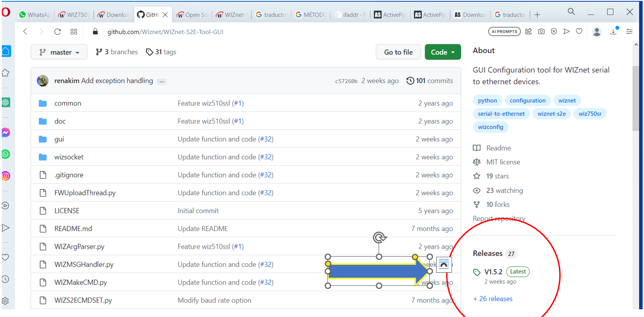Open the search tabs magnifier icon
Viewport: 644px width, 317px height.
[x=572, y=12]
